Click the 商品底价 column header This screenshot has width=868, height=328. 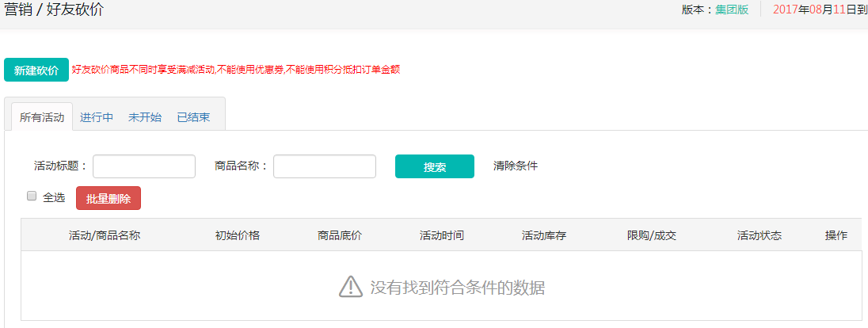click(x=340, y=235)
